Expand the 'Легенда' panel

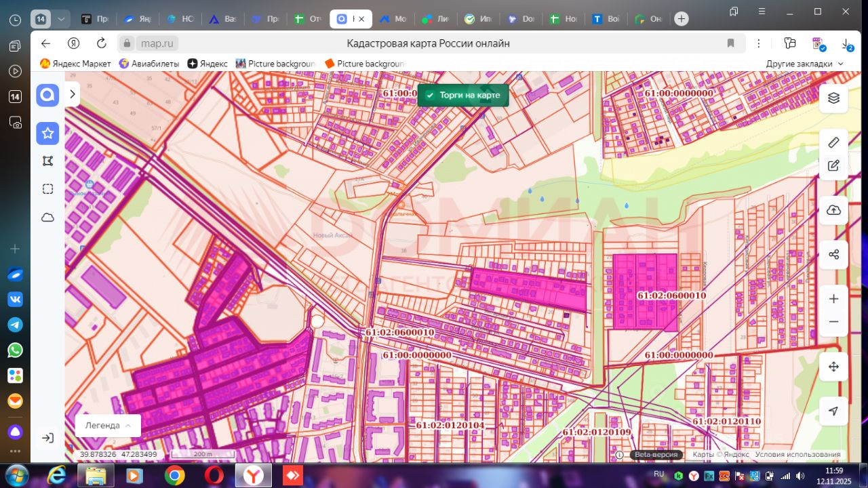click(108, 426)
